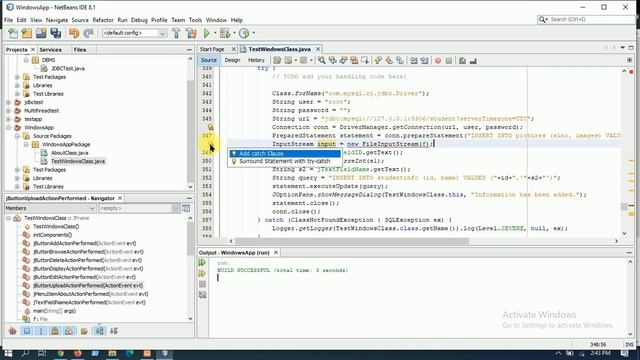Switch to the Services tab
The image size is (640, 360).
51,49
